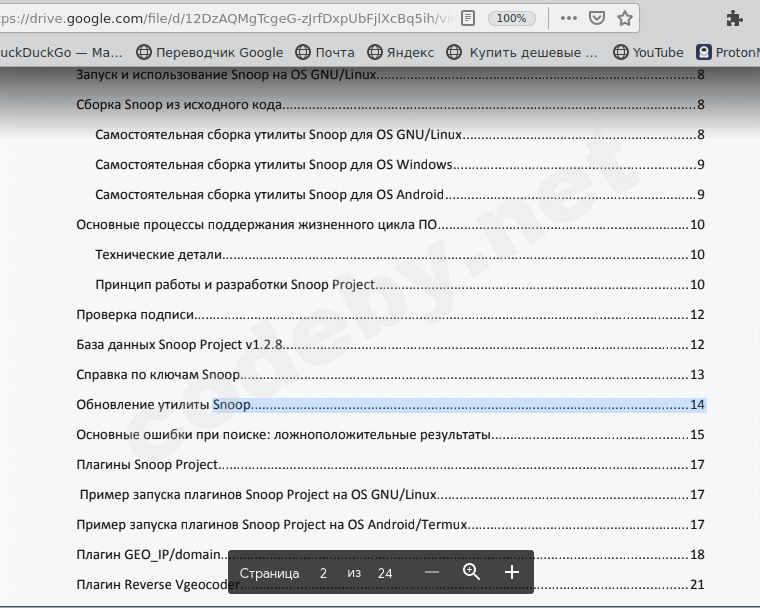Save page to Pocket icon
This screenshot has width=760, height=608.
(597, 18)
